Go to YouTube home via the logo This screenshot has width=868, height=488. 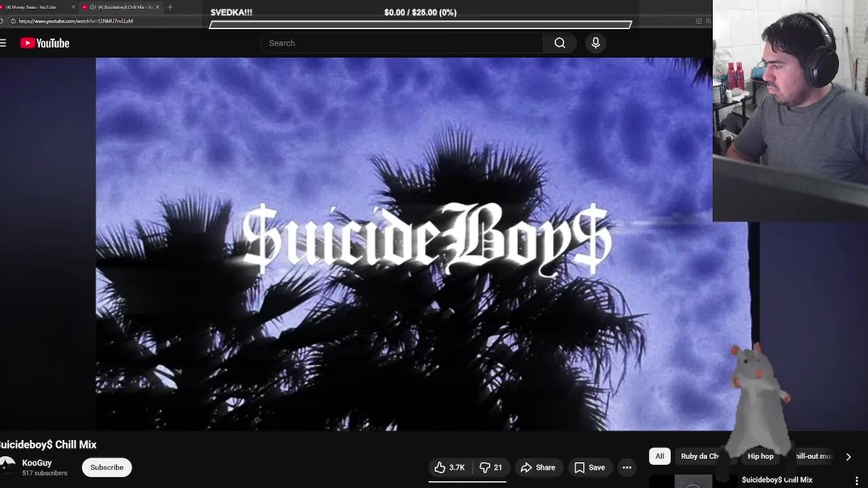[45, 43]
